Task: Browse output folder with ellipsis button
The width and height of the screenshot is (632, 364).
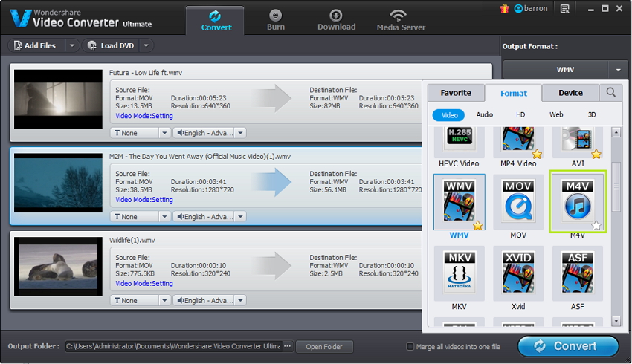Action: click(x=288, y=346)
